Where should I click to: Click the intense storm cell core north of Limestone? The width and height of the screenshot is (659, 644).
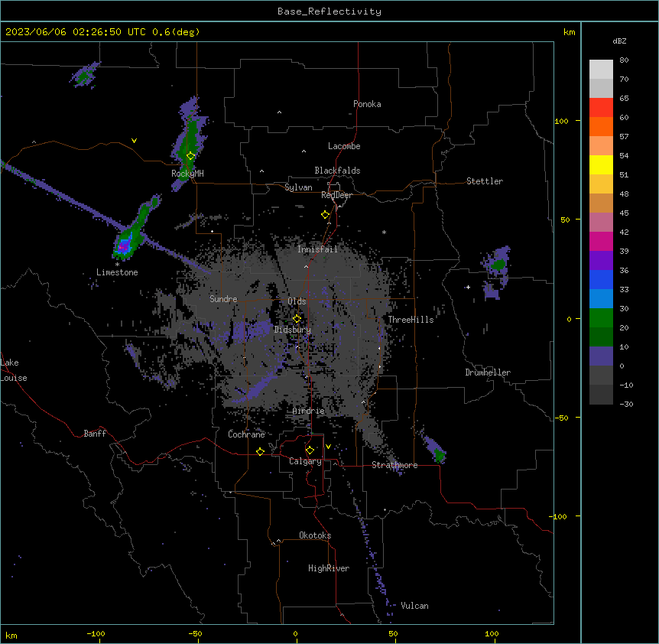[x=125, y=245]
